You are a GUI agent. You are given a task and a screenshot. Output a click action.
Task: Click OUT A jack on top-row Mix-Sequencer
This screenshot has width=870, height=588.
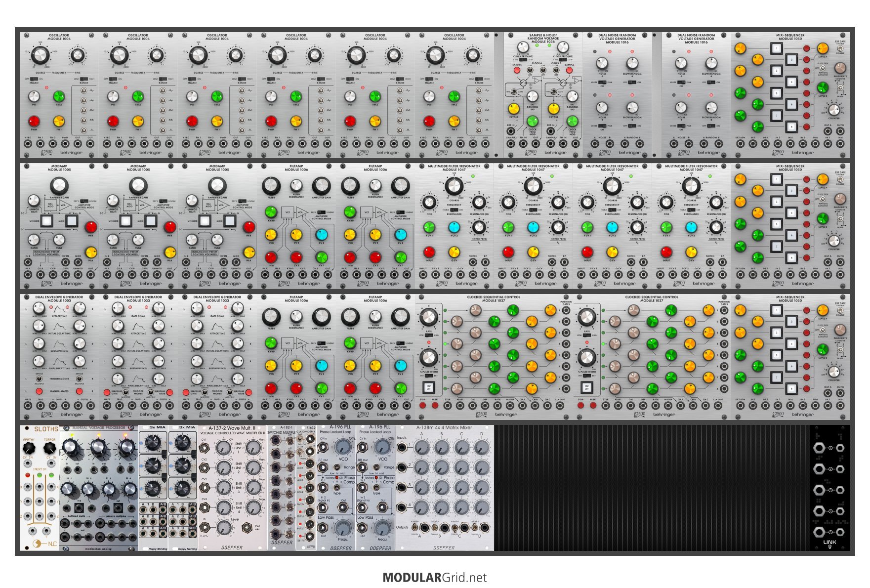click(x=828, y=132)
